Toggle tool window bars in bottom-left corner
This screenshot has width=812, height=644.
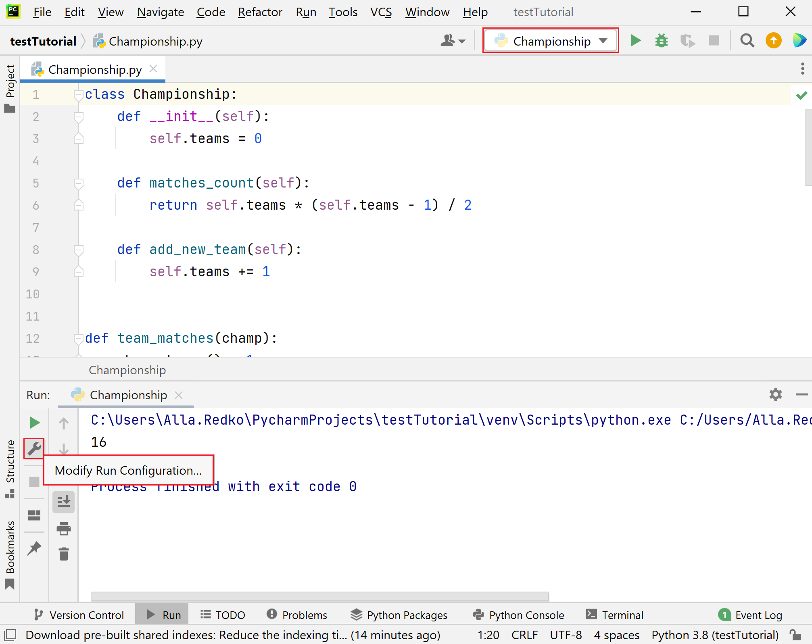pos(10,635)
